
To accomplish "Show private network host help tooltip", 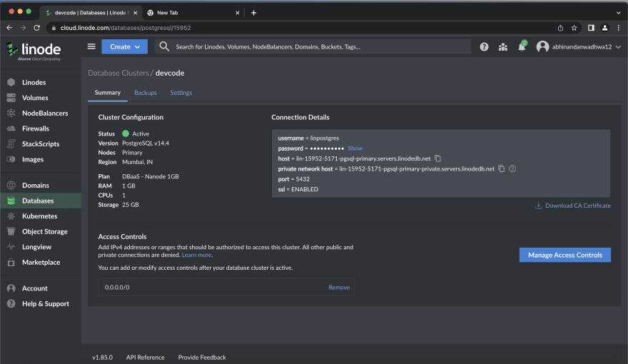I will [x=512, y=168].
